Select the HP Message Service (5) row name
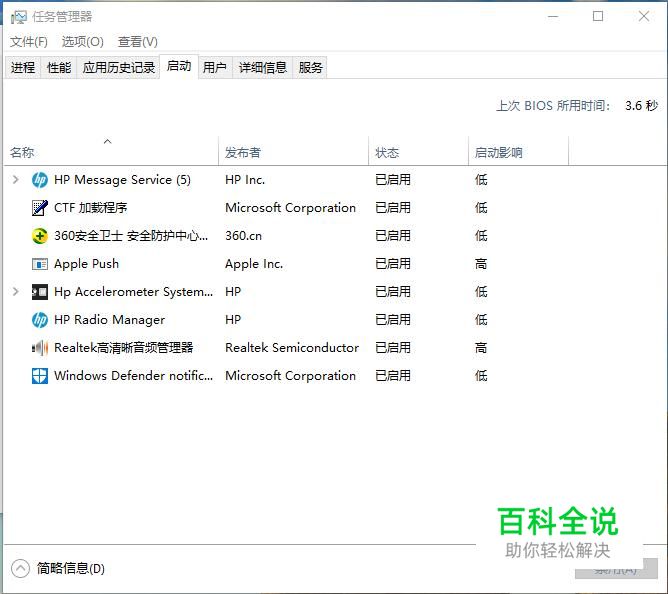Image resolution: width=668 pixels, height=594 pixels. click(x=122, y=180)
